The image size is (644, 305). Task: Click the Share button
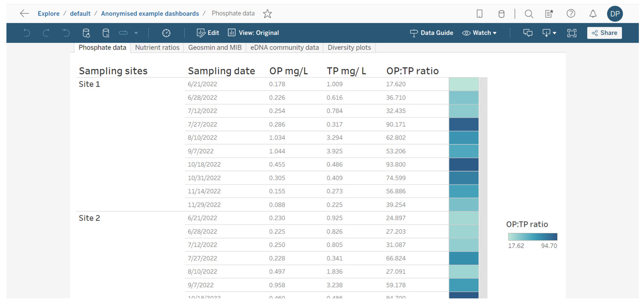click(x=604, y=33)
